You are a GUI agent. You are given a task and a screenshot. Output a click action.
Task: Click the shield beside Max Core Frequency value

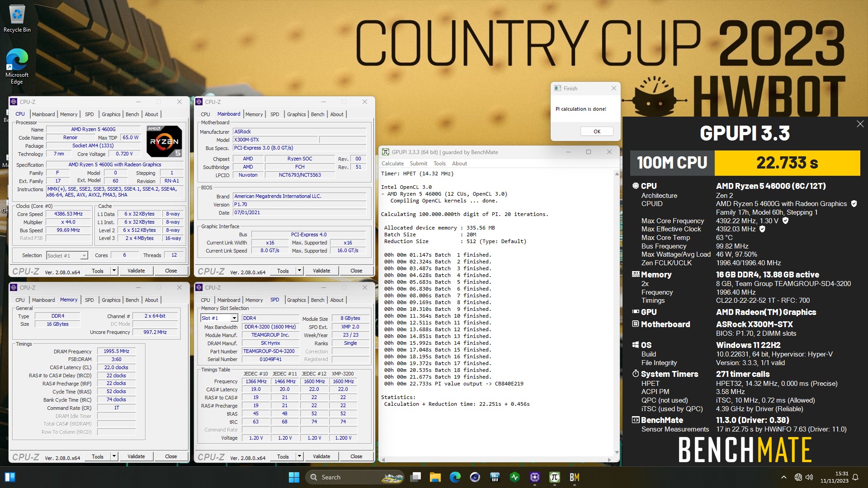coord(785,221)
